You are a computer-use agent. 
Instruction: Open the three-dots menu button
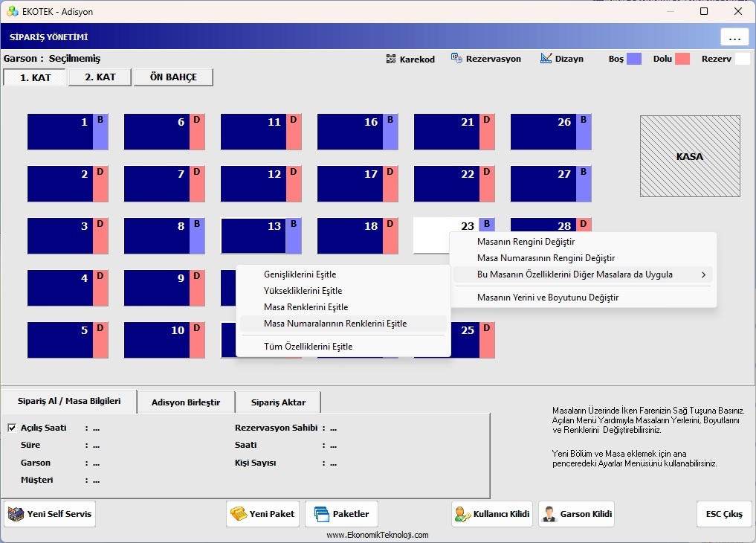pyautogui.click(x=734, y=38)
